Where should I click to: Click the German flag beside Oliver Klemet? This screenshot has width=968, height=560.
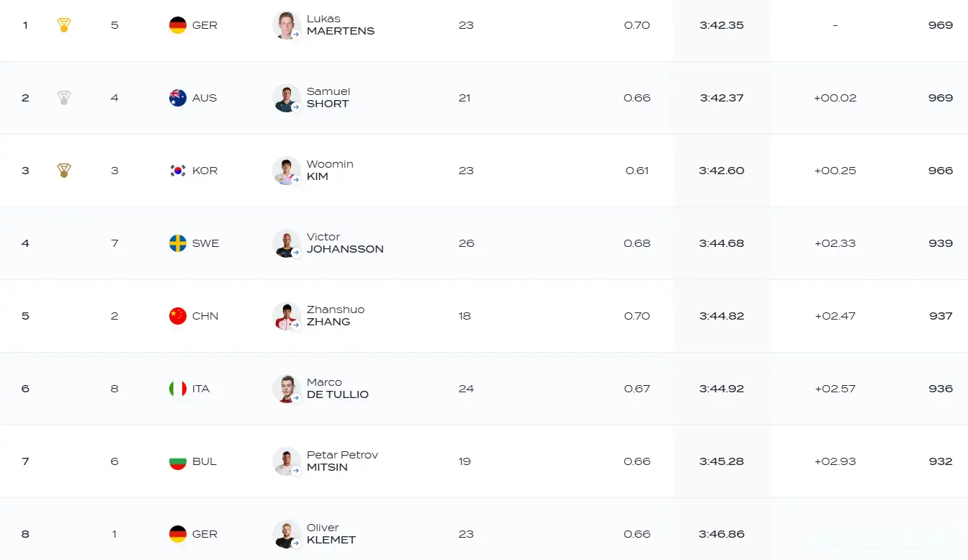pyautogui.click(x=178, y=534)
